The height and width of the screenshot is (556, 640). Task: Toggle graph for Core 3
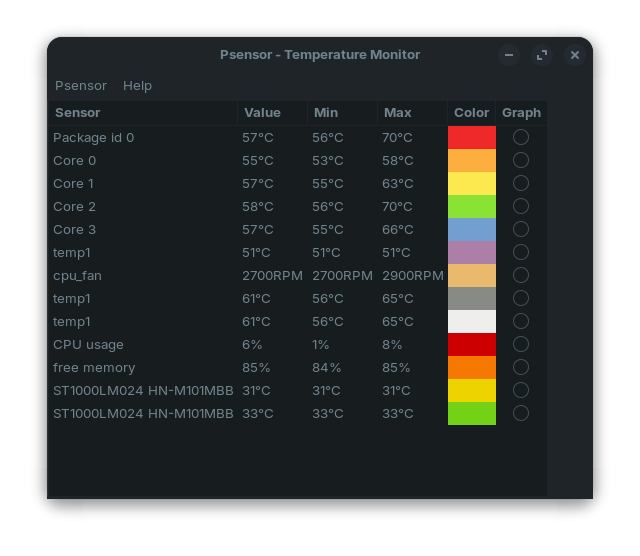(x=521, y=229)
